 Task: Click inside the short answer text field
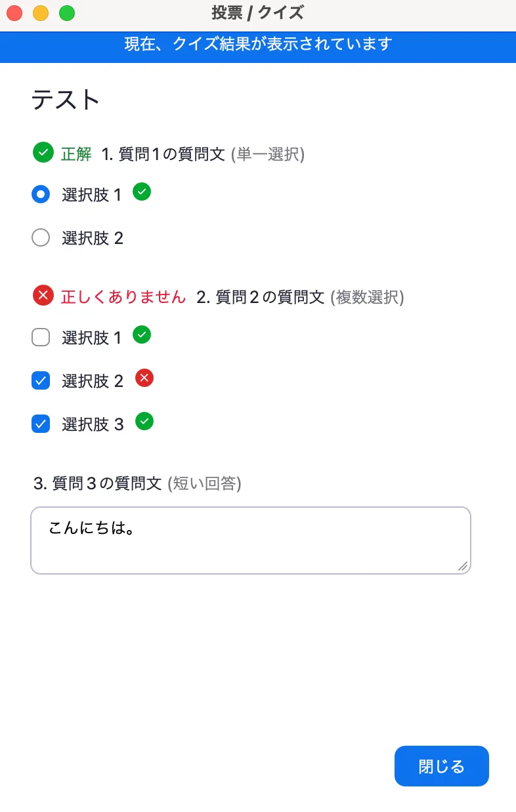[249, 540]
